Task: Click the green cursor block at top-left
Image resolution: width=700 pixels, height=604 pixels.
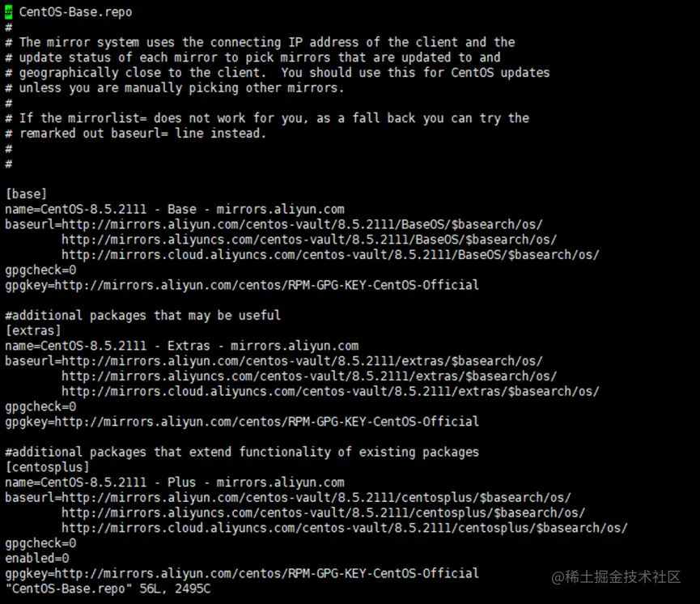Action: pyautogui.click(x=8, y=12)
